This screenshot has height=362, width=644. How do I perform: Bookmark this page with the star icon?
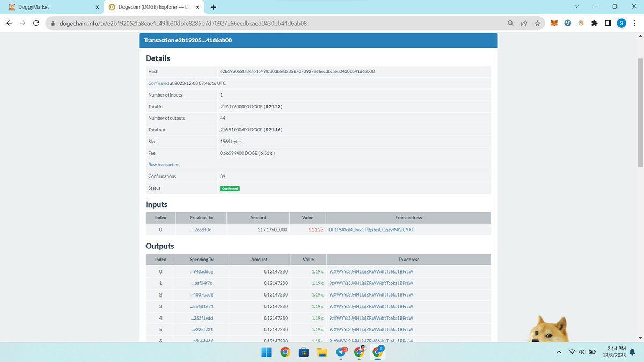[537, 24]
